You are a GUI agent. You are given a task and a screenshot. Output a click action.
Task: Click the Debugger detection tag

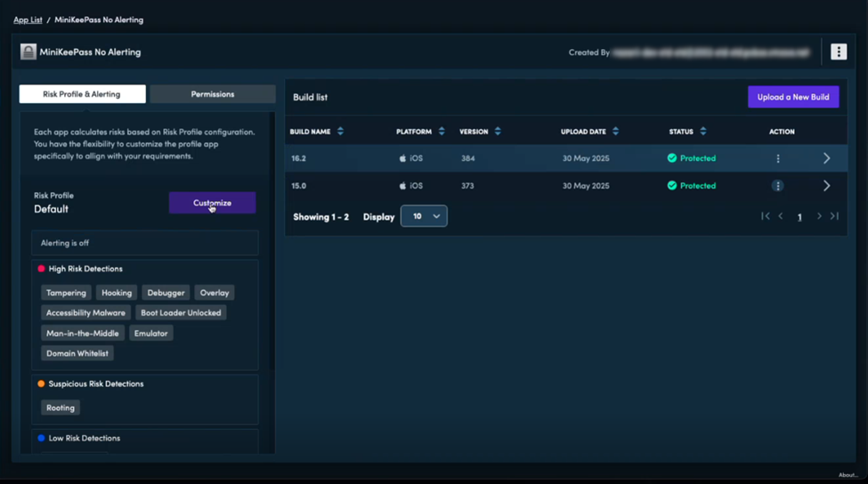tap(166, 293)
